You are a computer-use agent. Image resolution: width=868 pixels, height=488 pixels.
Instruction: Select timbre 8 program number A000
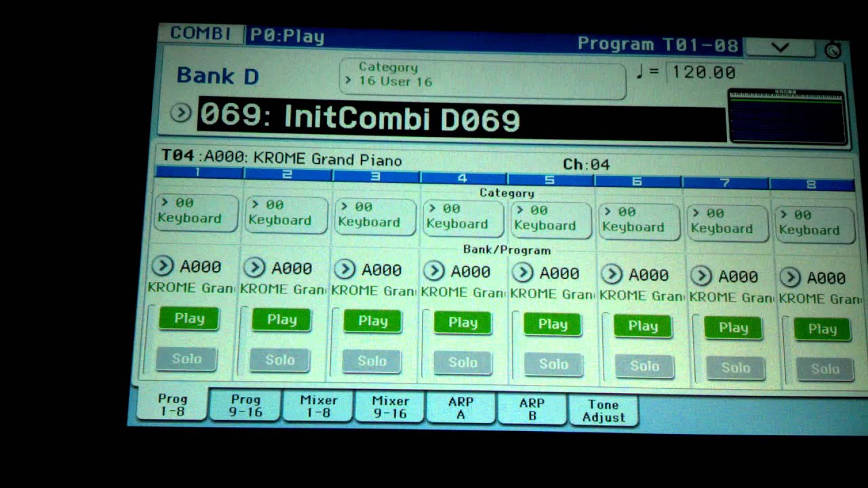click(x=827, y=278)
